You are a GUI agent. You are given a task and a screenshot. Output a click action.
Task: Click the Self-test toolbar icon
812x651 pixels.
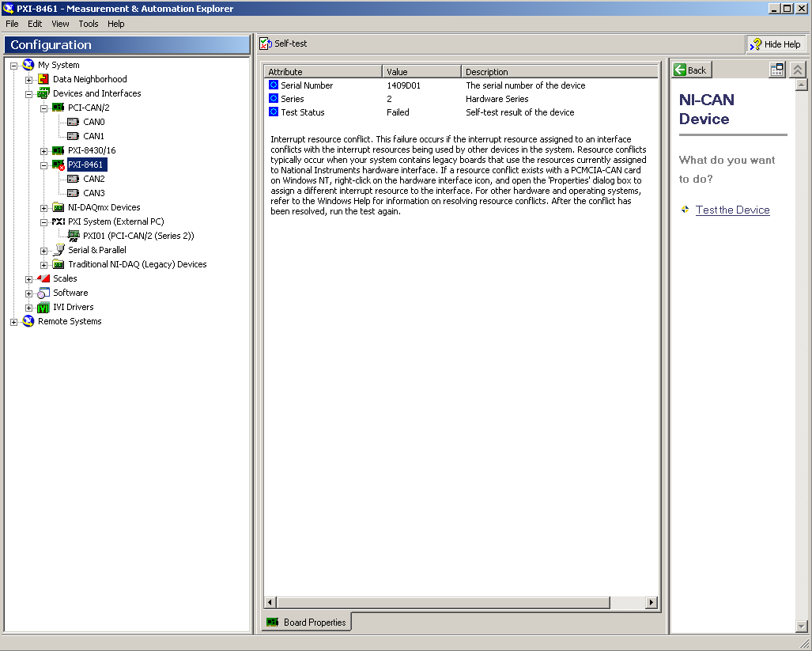(x=266, y=44)
